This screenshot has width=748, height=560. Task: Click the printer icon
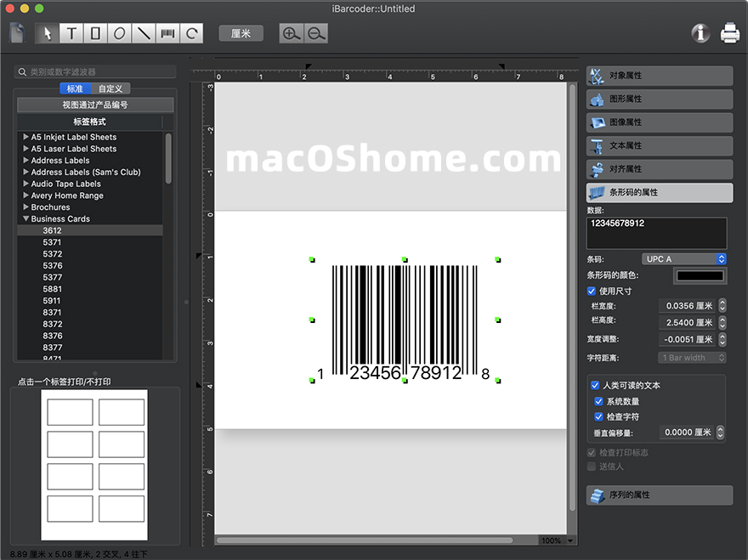[730, 33]
